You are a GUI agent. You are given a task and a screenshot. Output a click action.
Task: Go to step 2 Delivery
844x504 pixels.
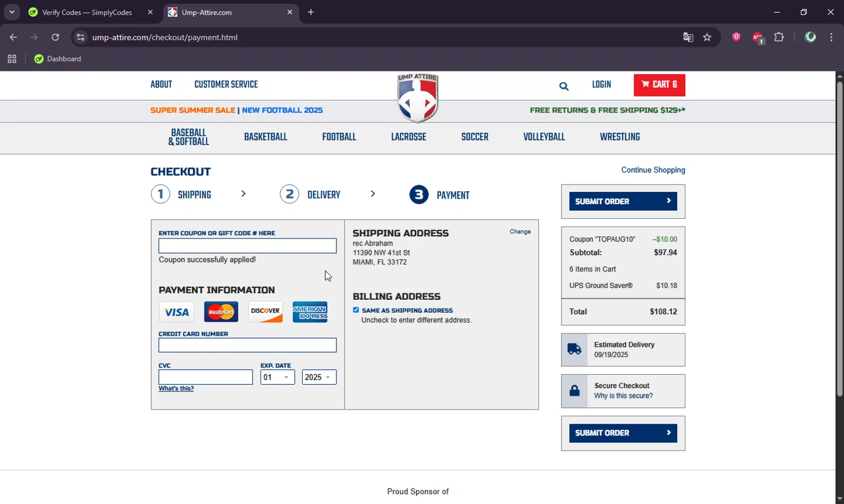click(310, 195)
